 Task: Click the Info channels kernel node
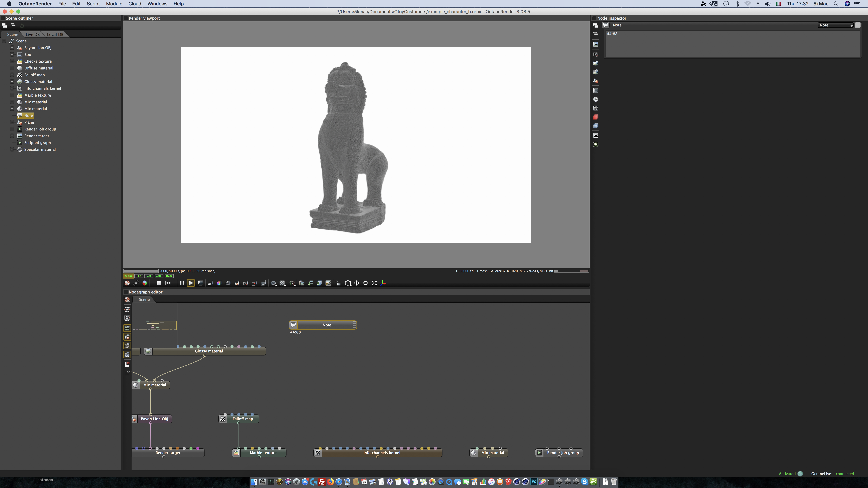381,453
